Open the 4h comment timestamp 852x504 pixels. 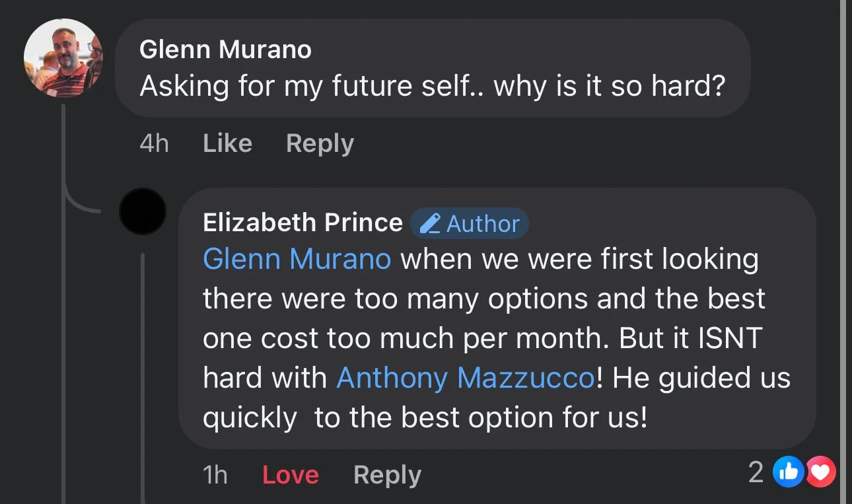[154, 143]
